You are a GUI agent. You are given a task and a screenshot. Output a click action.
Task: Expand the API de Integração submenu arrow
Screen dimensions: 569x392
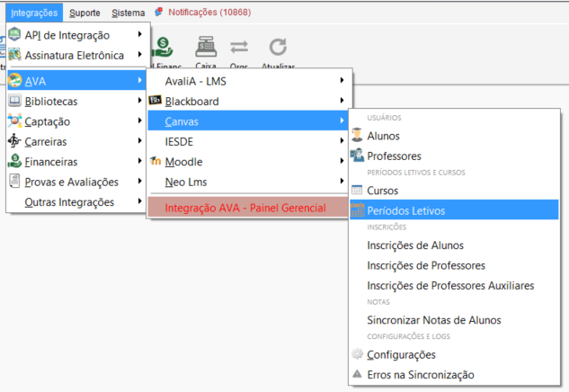tap(139, 34)
